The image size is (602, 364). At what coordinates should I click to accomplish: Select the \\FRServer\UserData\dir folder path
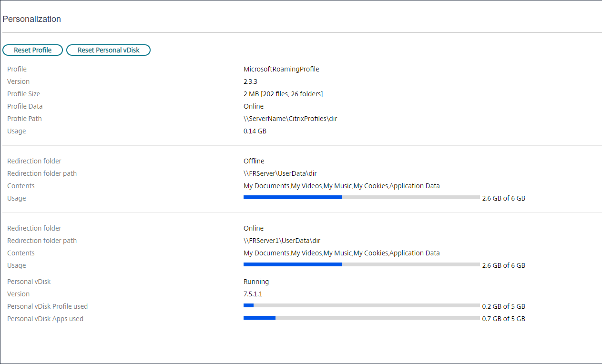(280, 173)
